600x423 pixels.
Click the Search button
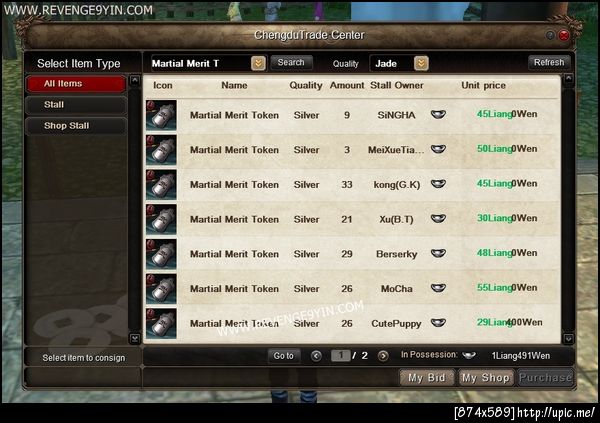click(291, 62)
